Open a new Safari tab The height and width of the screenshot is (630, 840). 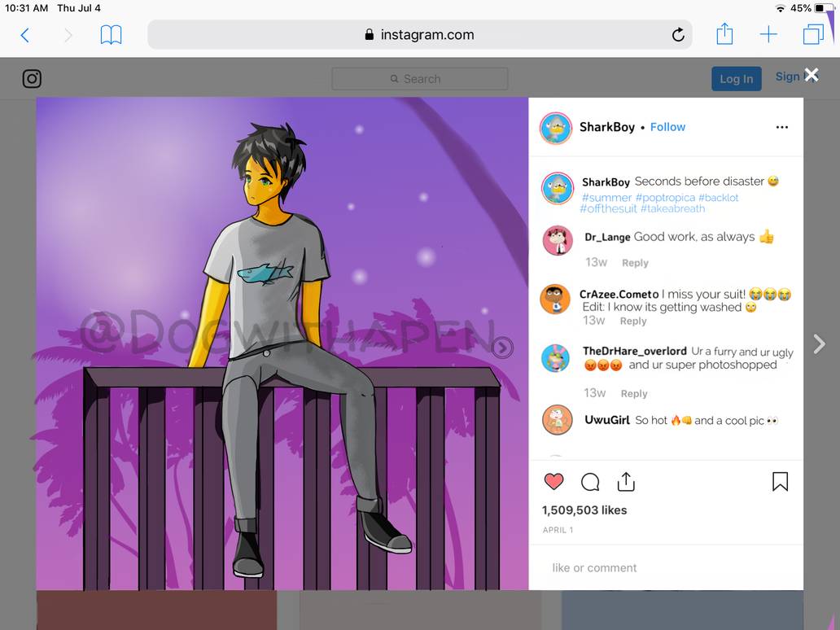point(768,34)
